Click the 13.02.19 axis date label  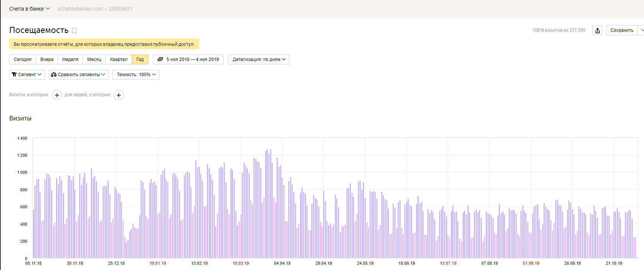point(199,263)
